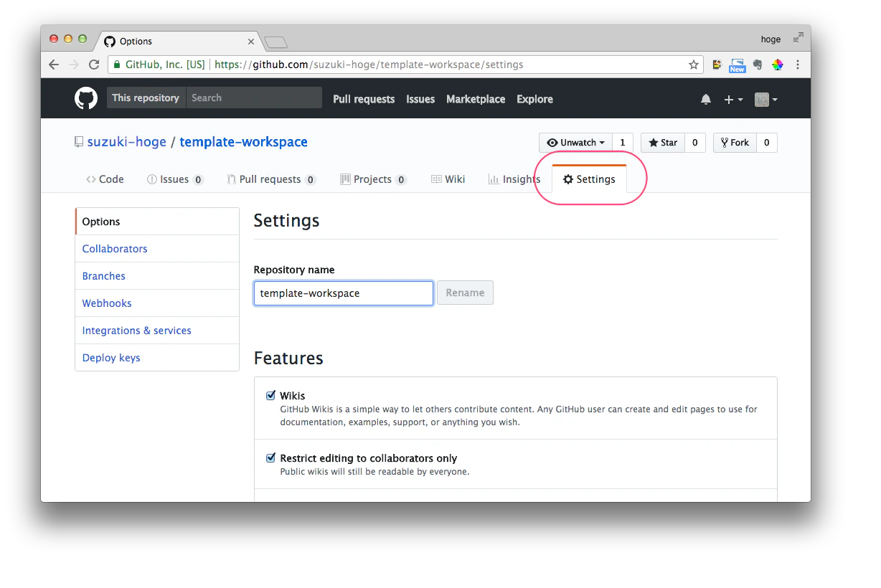Viewport: 881px width, 588px height.
Task: Open Marketplace in top navigation
Action: [x=476, y=99]
